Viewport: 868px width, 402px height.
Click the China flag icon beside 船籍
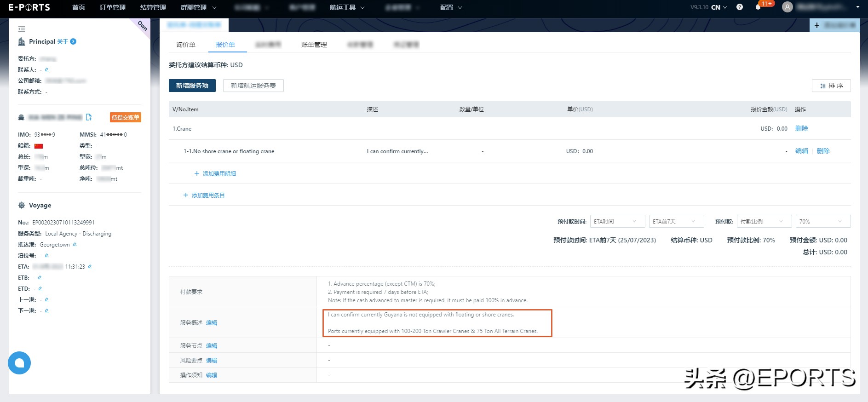click(x=39, y=146)
